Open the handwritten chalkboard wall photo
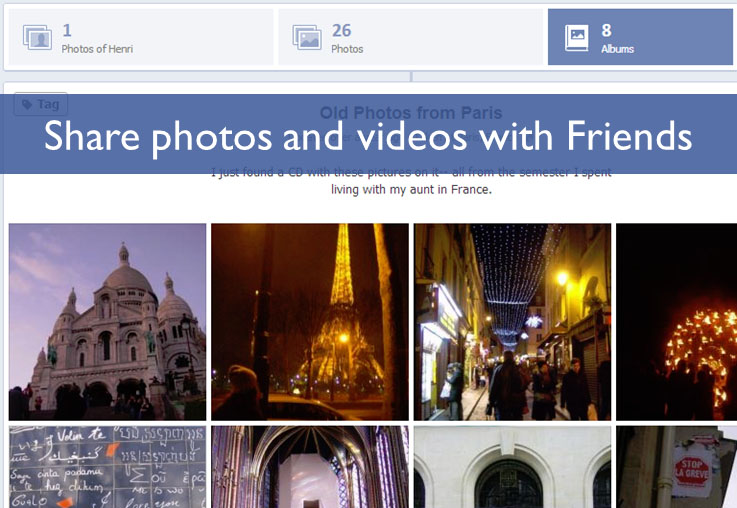 tap(107, 467)
